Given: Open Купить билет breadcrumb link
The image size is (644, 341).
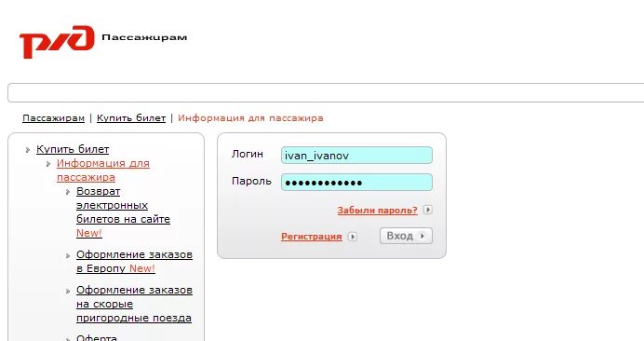Looking at the screenshot, I should [131, 118].
